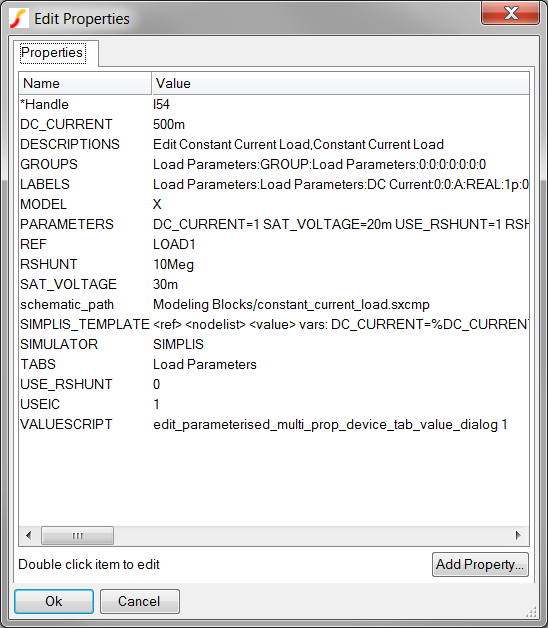
Task: Click the Name column header
Action: click(85, 83)
